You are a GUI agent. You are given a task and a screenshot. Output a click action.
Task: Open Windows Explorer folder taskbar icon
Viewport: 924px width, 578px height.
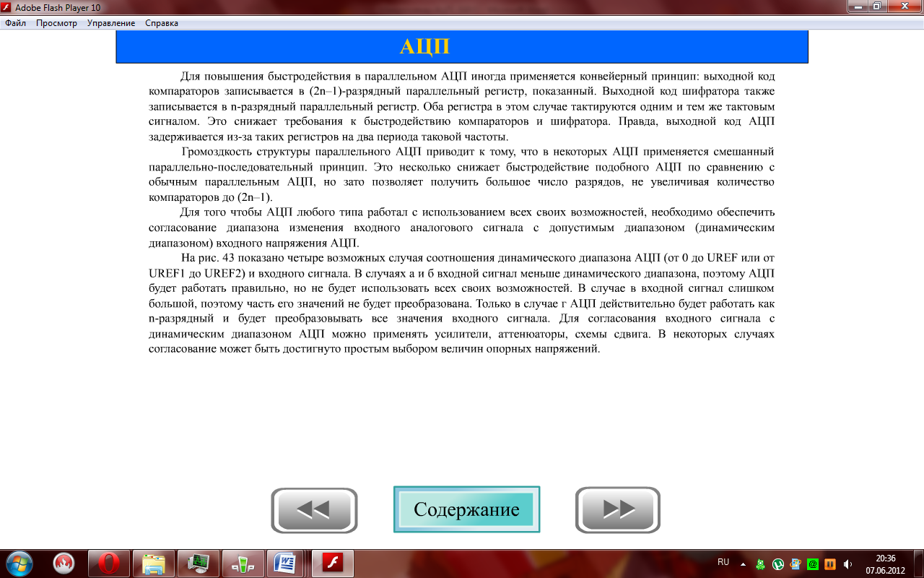pos(154,563)
